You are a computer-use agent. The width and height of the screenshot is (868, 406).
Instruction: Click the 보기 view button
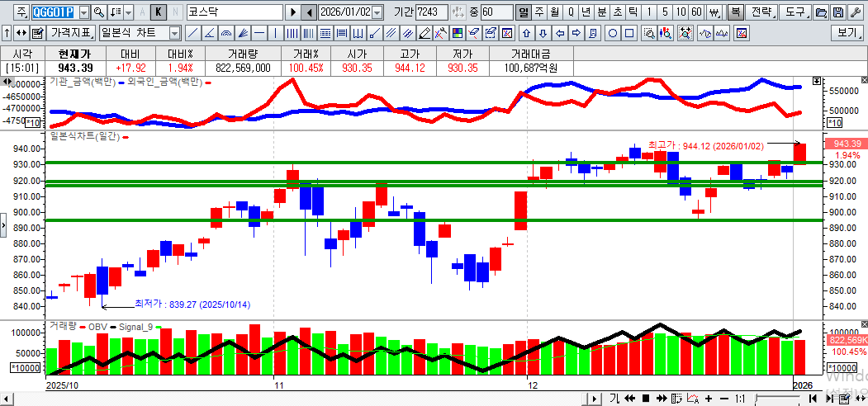847,33
